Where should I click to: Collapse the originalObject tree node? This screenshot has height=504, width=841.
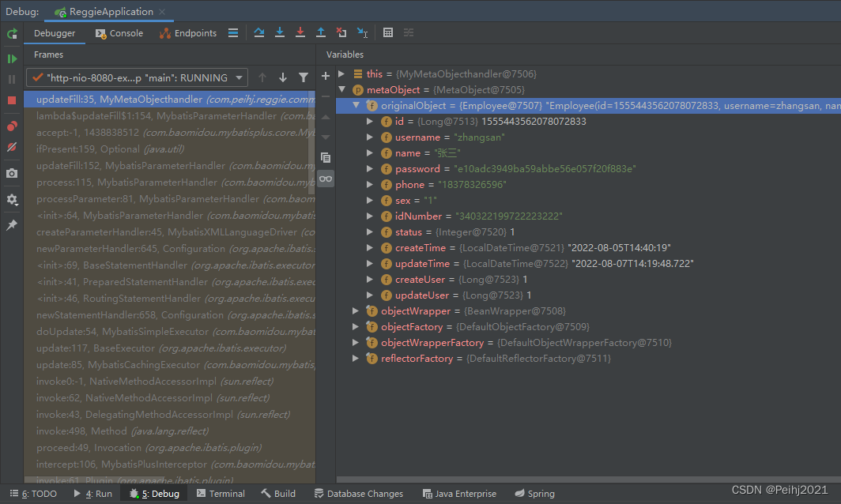coord(356,106)
